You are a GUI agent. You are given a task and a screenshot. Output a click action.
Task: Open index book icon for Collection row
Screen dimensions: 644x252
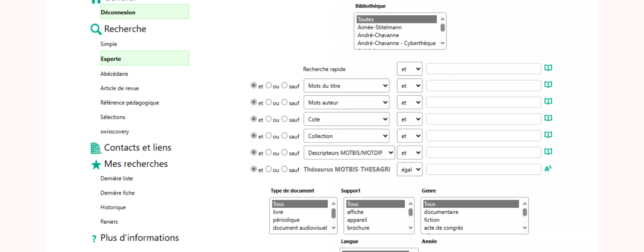(548, 135)
